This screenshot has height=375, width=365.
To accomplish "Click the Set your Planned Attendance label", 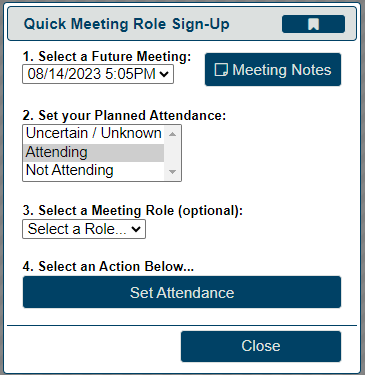I will point(124,116).
